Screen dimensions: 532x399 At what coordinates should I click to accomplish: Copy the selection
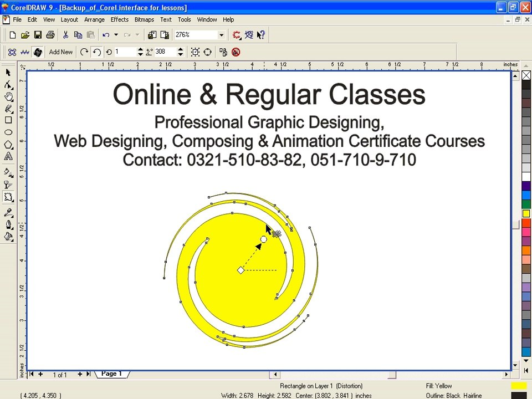point(78,34)
